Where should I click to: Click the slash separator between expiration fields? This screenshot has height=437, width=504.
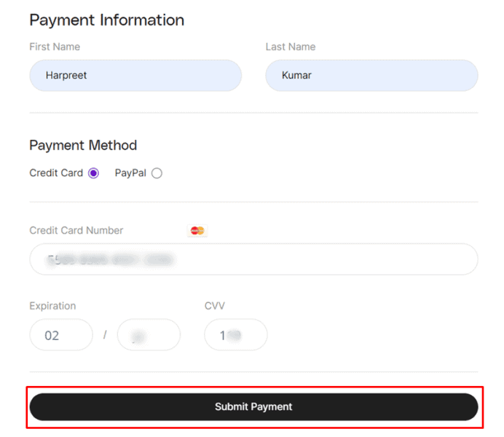105,335
